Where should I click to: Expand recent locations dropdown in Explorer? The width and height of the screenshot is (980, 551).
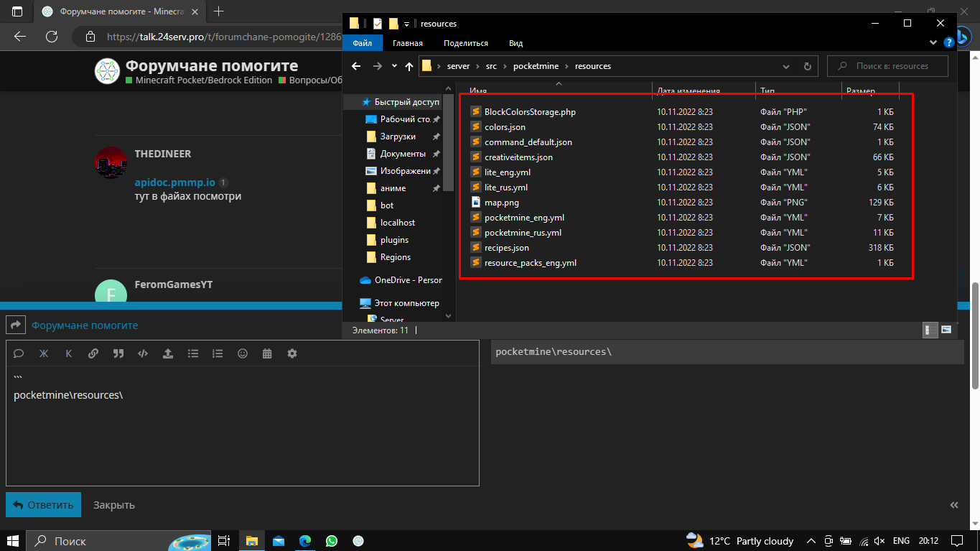coord(394,66)
